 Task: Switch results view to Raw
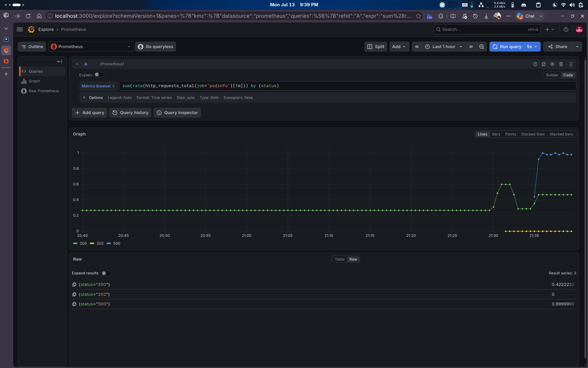[x=353, y=259]
